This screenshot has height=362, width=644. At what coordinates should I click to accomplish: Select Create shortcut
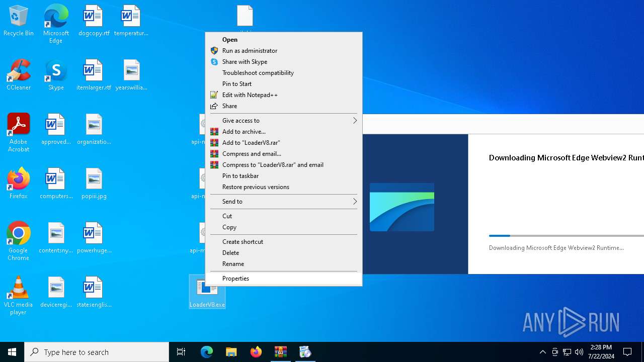click(x=284, y=242)
